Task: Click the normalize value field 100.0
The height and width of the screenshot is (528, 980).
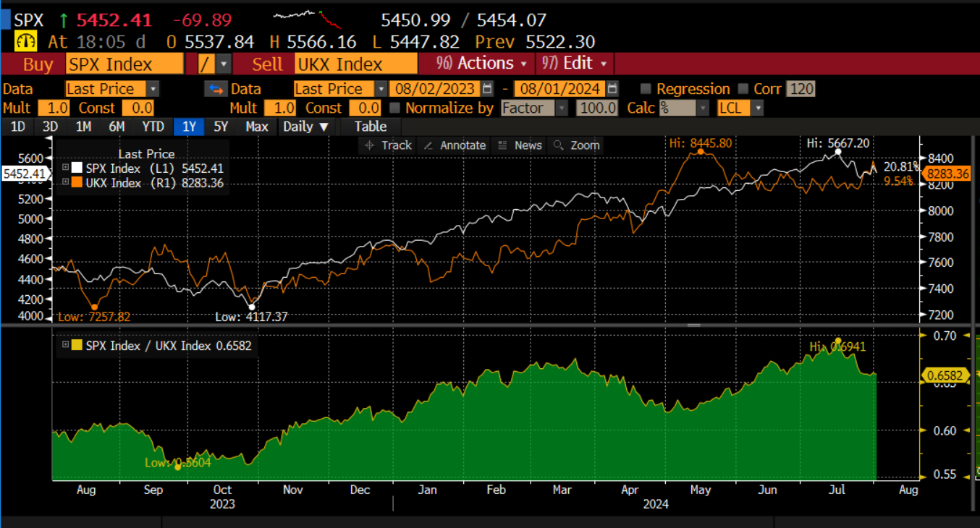Action: 597,108
